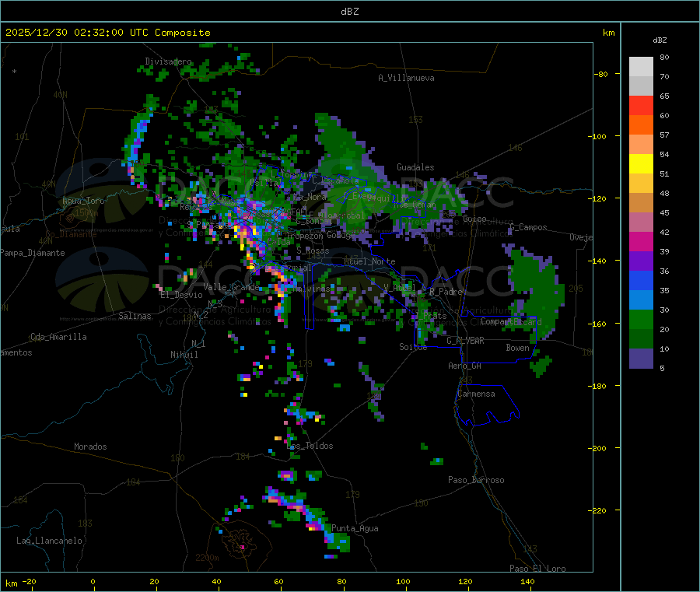This screenshot has width=700, height=592.
Task: Click the Salinas place label
Action: pyautogui.click(x=135, y=316)
